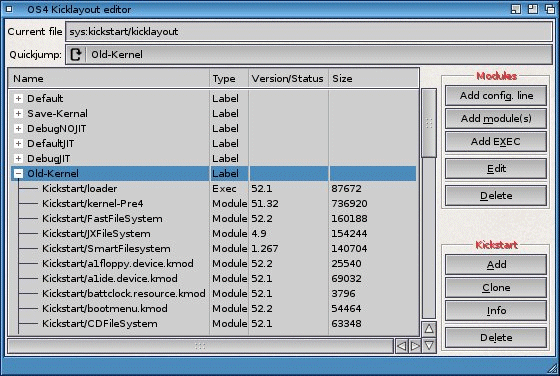Click size value 160188
The height and width of the screenshot is (376, 560).
pos(349,219)
